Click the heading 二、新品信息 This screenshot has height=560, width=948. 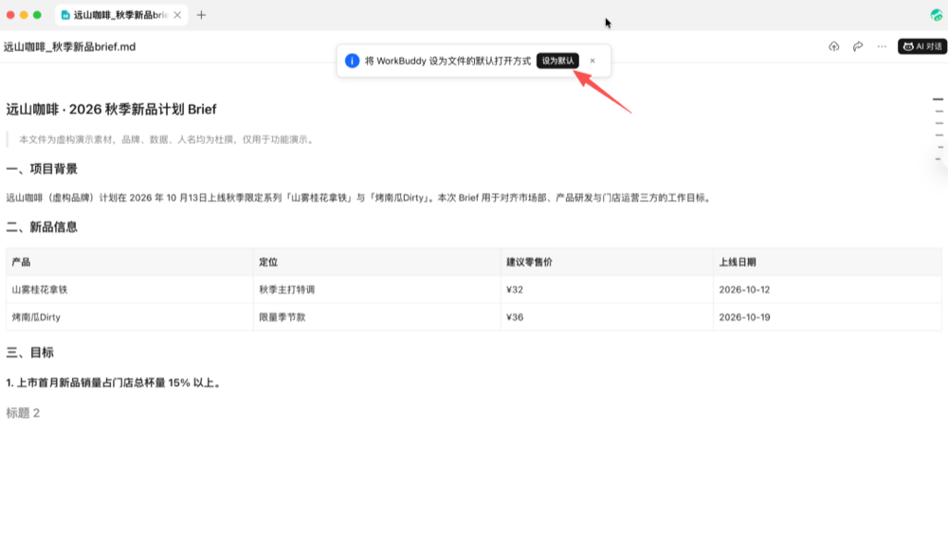42,227
